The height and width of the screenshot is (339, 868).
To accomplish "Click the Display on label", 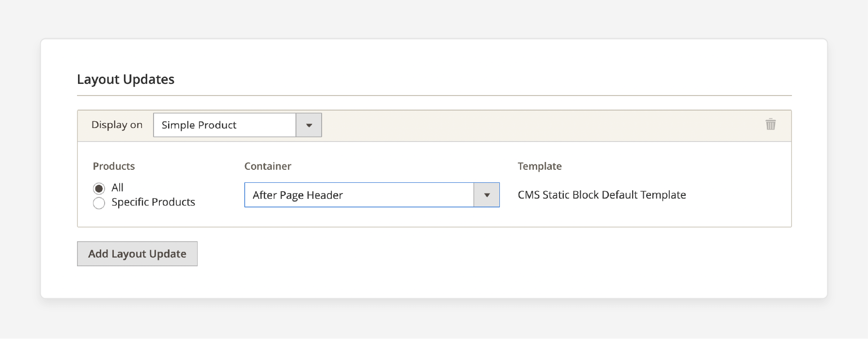I will pyautogui.click(x=117, y=125).
